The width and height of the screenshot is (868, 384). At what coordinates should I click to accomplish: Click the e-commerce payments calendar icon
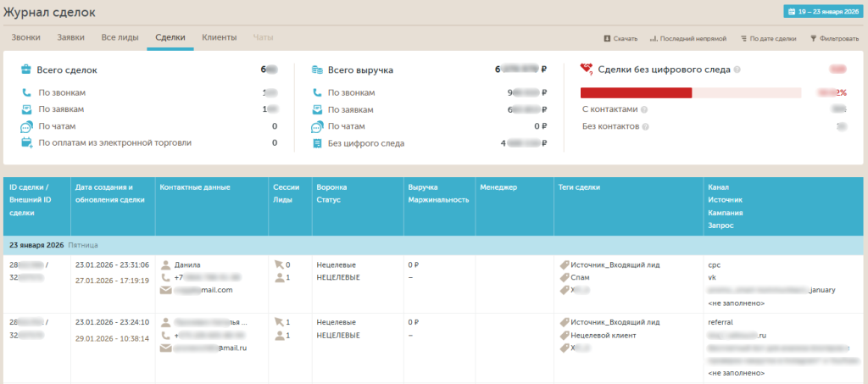[x=26, y=142]
